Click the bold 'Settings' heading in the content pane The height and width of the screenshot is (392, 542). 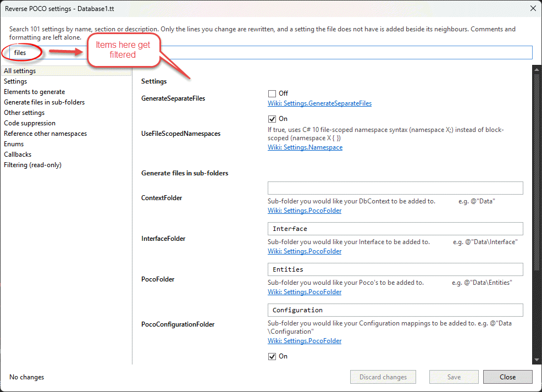click(x=154, y=81)
